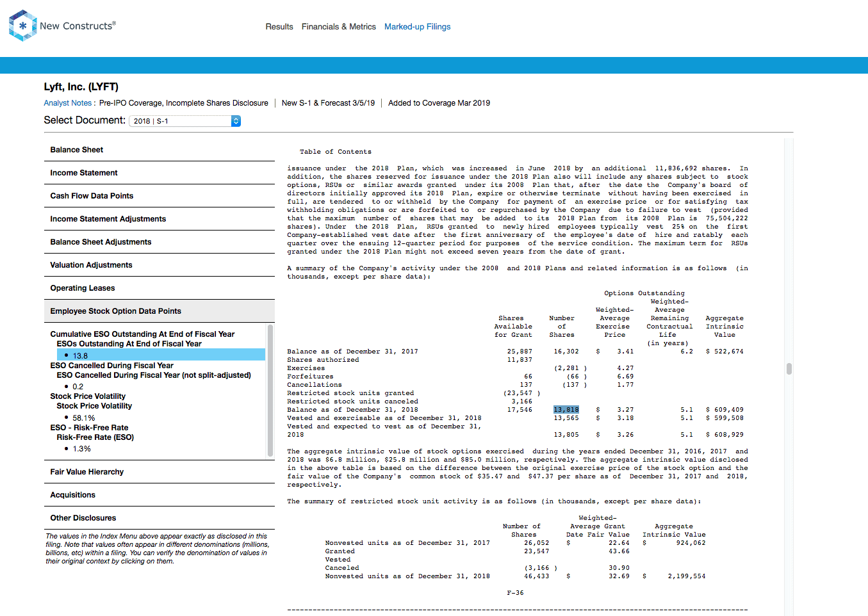The width and height of the screenshot is (868, 616).
Task: Expand the Acquisitions section
Action: click(x=160, y=495)
